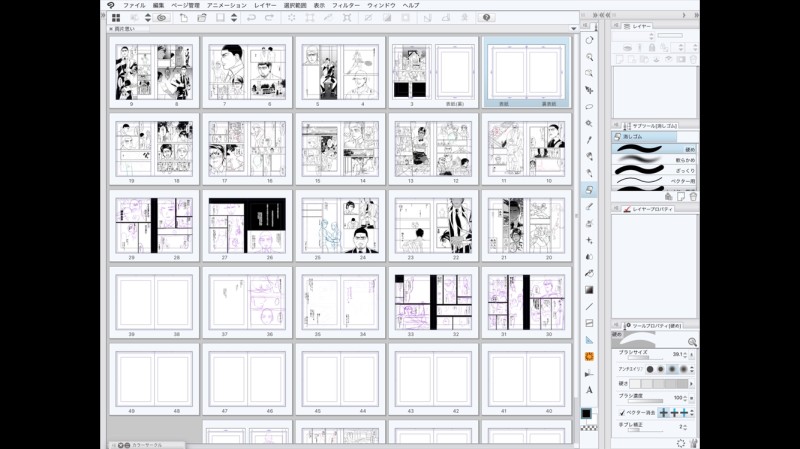This screenshot has width=800, height=449.
Task: Select the Zoom magnifier tool
Action: click(x=589, y=57)
